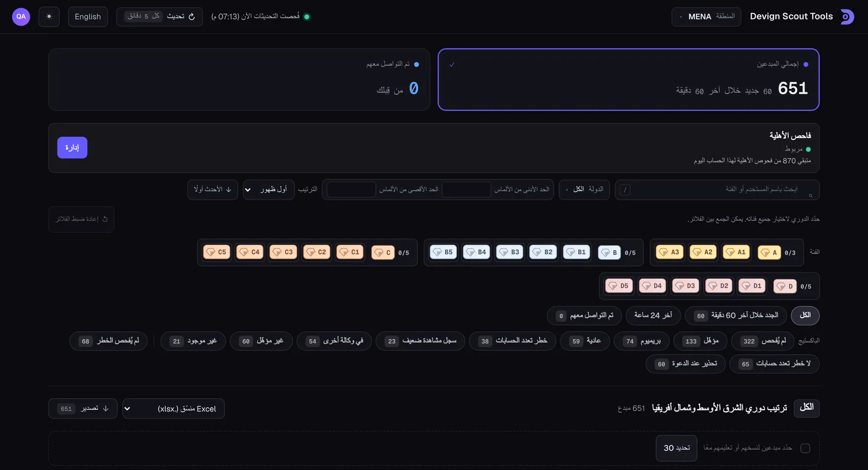Screen dimensions: 868x470
Task: Toggle the whole A league tier filter
Action: 769,253
